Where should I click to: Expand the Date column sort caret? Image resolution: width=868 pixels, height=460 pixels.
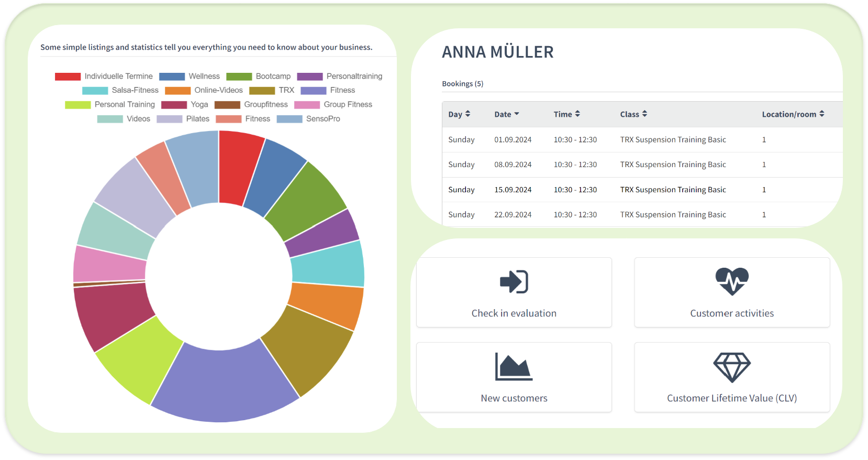517,114
